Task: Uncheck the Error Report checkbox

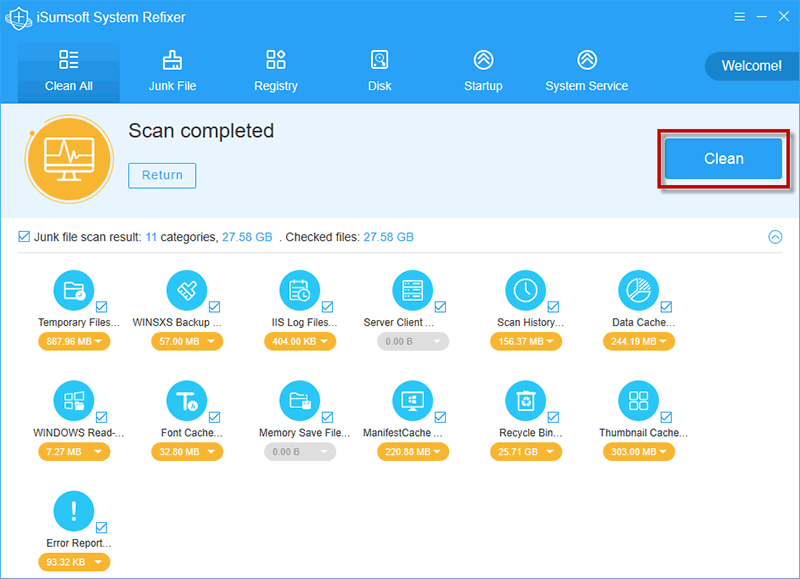Action: click(x=102, y=527)
